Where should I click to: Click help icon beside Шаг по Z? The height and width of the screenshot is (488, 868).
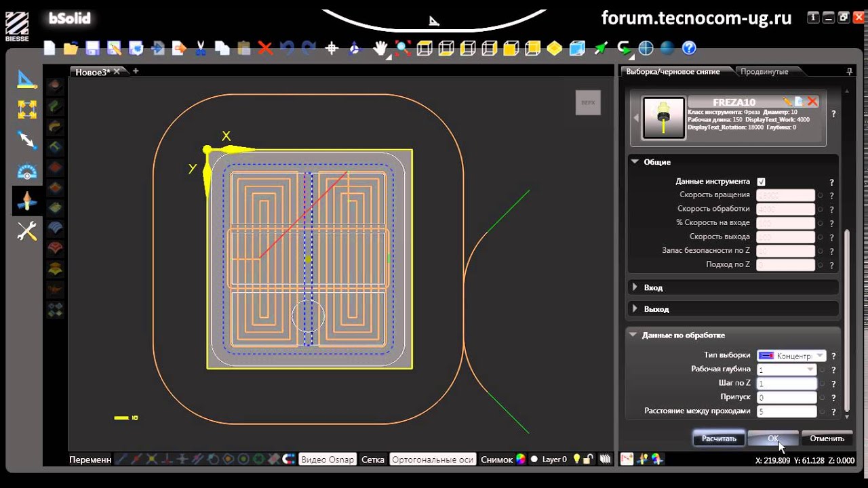point(833,384)
